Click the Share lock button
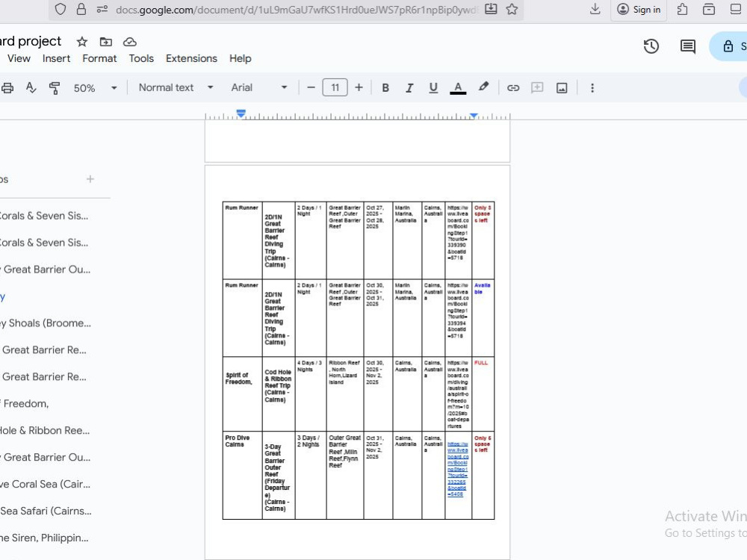This screenshot has width=747, height=560. pyautogui.click(x=729, y=46)
